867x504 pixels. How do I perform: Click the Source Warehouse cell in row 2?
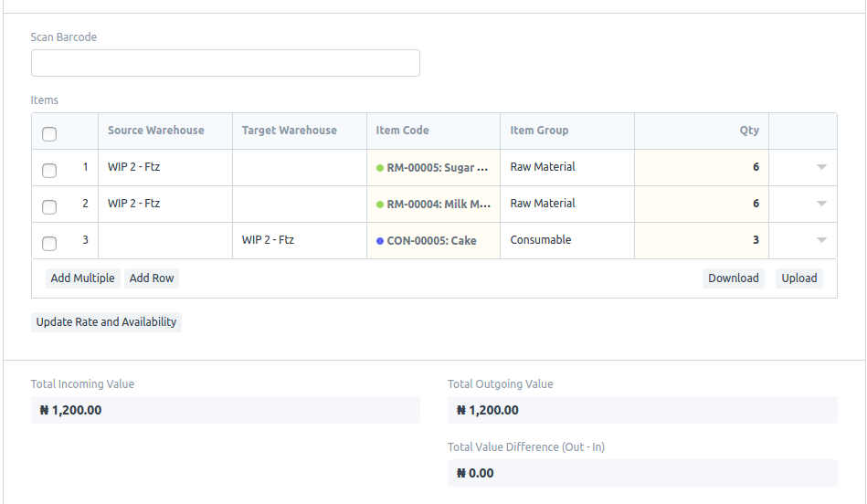click(x=165, y=204)
